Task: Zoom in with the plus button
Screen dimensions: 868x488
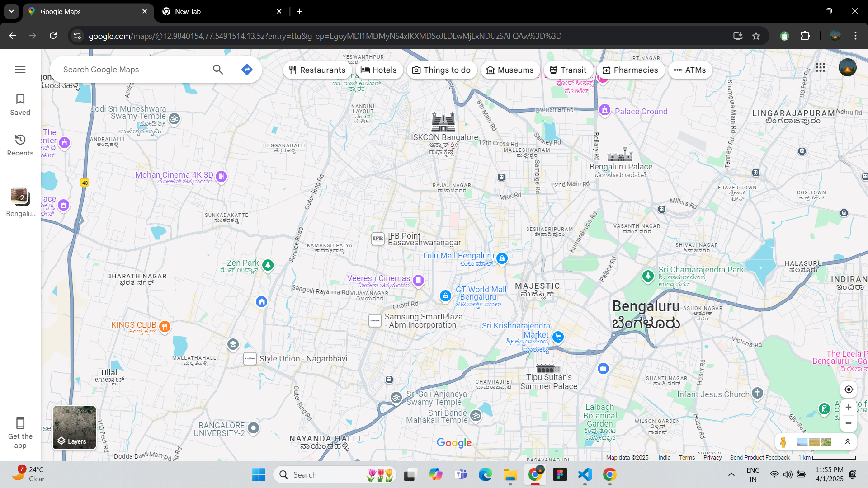Action: click(x=849, y=408)
